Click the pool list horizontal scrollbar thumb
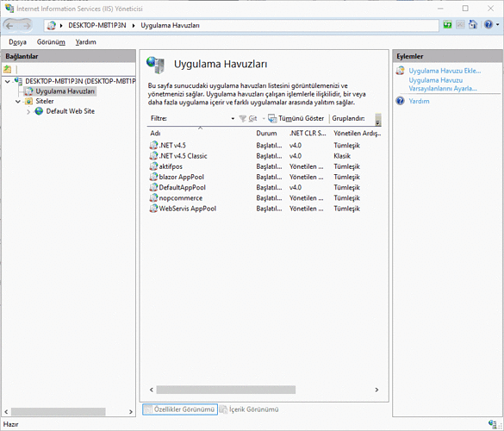504x431 pixels. [x=226, y=390]
